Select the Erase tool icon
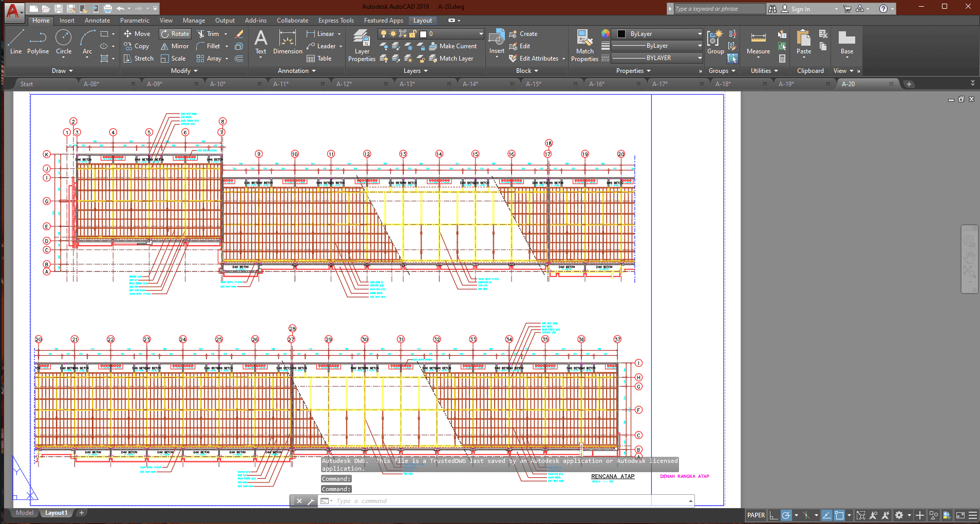Image resolution: width=980 pixels, height=524 pixels. point(239,34)
